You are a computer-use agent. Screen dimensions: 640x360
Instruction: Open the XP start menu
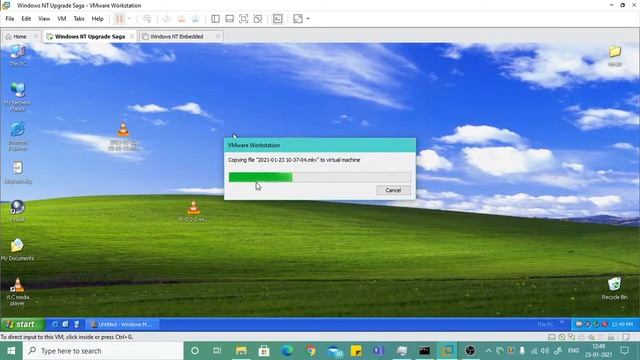(22, 324)
